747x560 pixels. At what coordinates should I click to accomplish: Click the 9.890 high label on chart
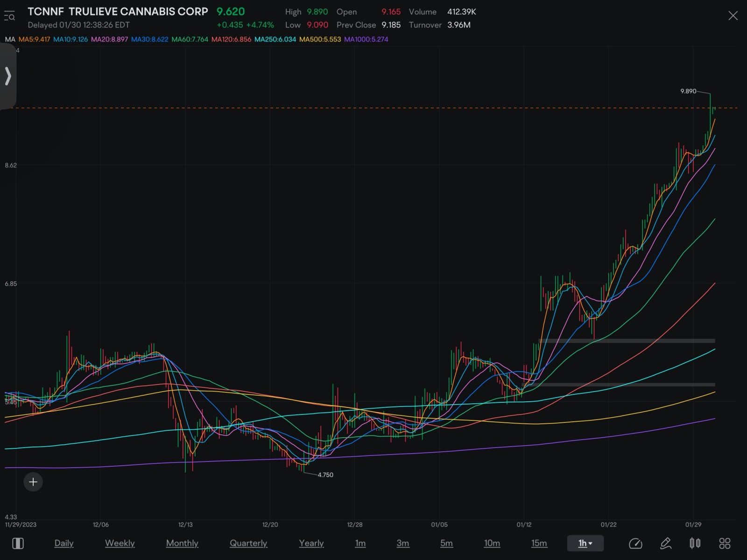[688, 91]
